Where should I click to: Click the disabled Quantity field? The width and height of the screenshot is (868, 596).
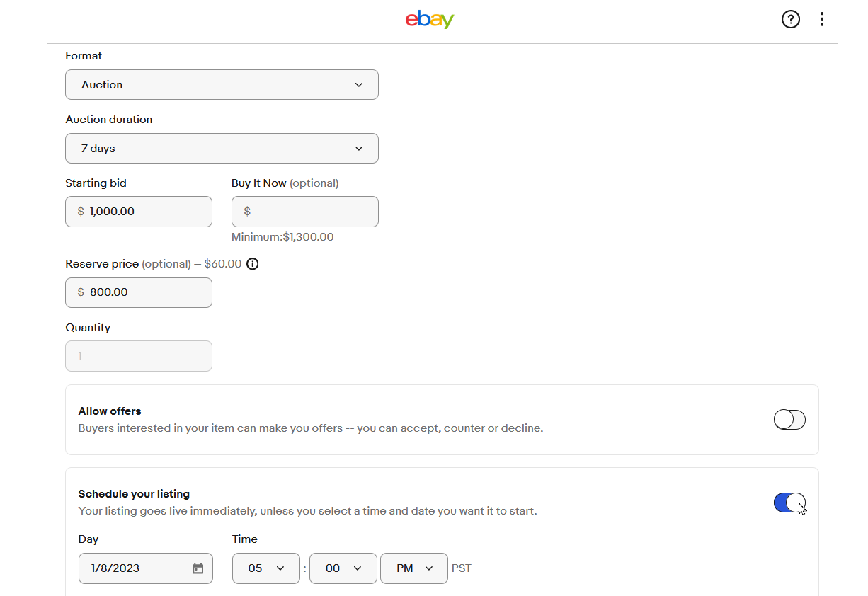pyautogui.click(x=139, y=356)
